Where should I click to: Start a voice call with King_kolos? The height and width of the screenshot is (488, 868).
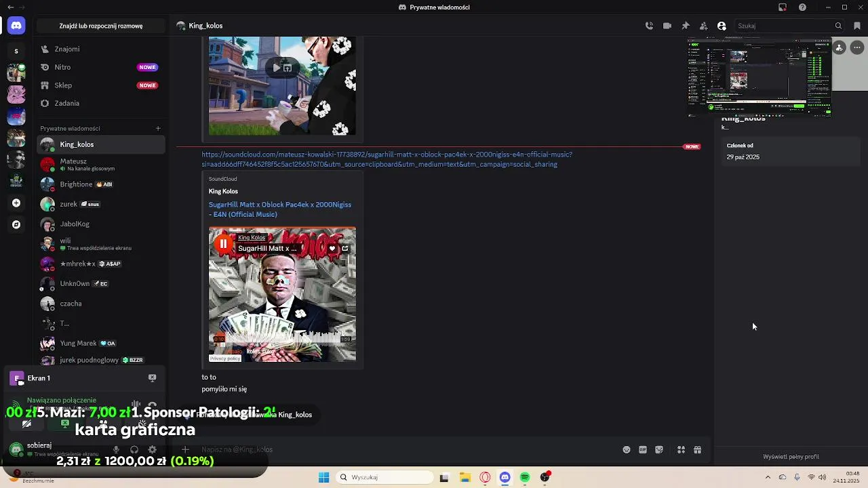pyautogui.click(x=649, y=26)
